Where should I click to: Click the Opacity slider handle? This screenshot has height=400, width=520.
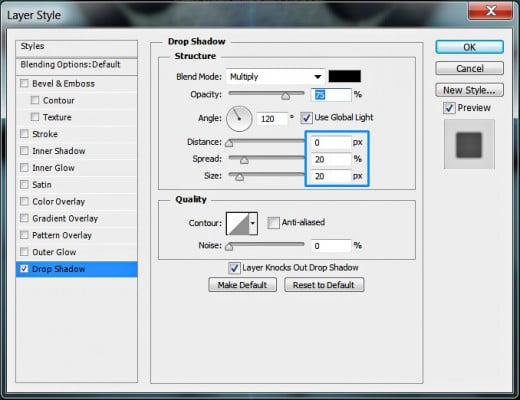click(x=285, y=96)
